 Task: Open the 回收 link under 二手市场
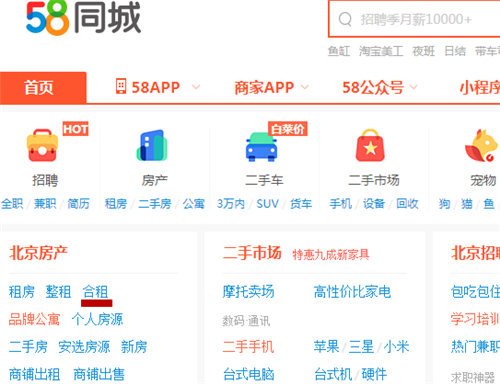point(407,204)
